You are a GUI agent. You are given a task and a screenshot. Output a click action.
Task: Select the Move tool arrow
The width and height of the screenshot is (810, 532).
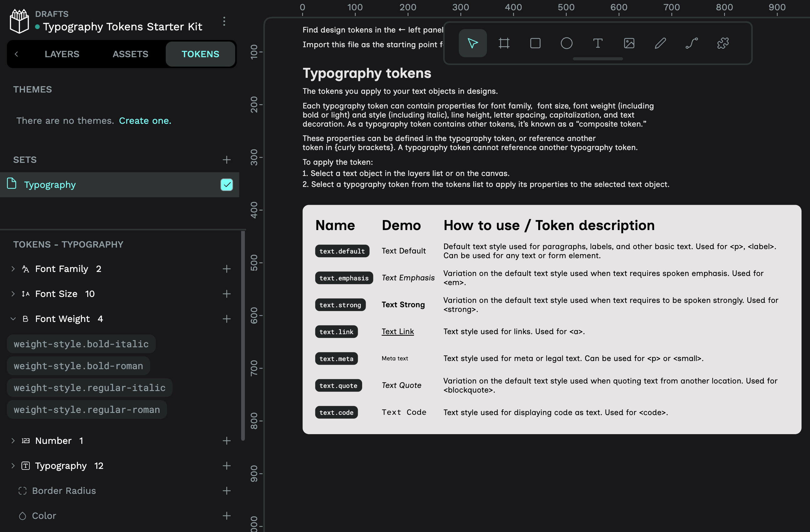click(x=472, y=43)
